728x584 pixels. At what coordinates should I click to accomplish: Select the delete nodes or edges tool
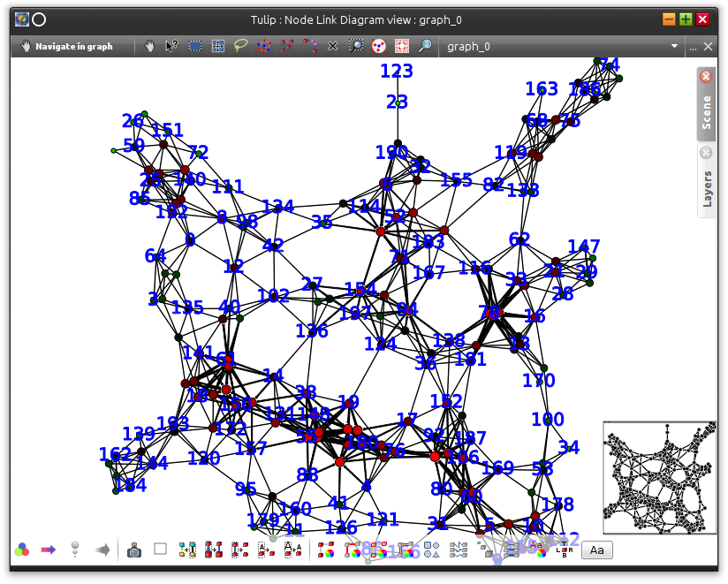[332, 46]
